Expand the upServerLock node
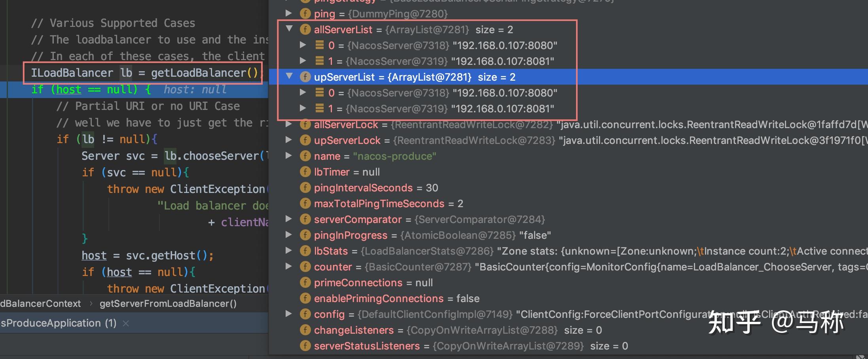This screenshot has width=868, height=359. pos(289,140)
